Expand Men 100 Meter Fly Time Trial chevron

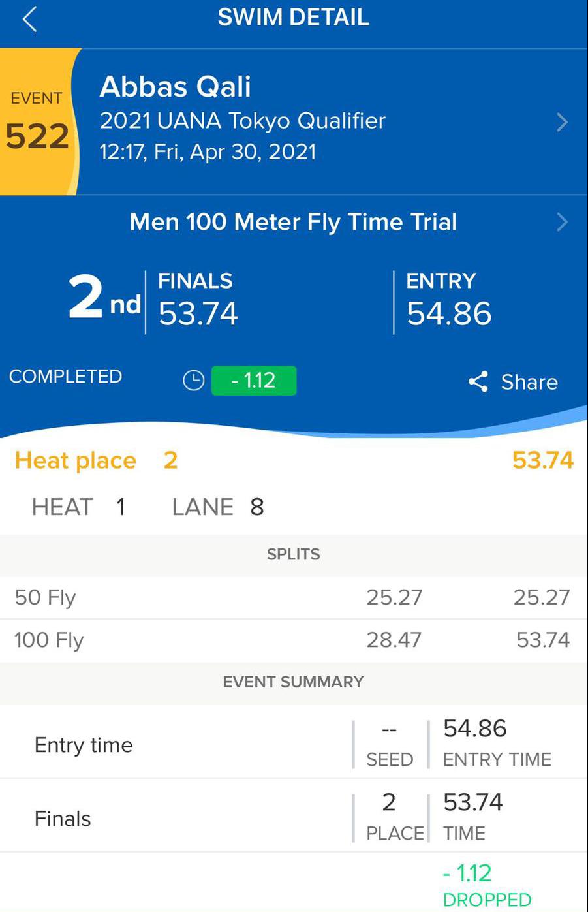(x=562, y=222)
